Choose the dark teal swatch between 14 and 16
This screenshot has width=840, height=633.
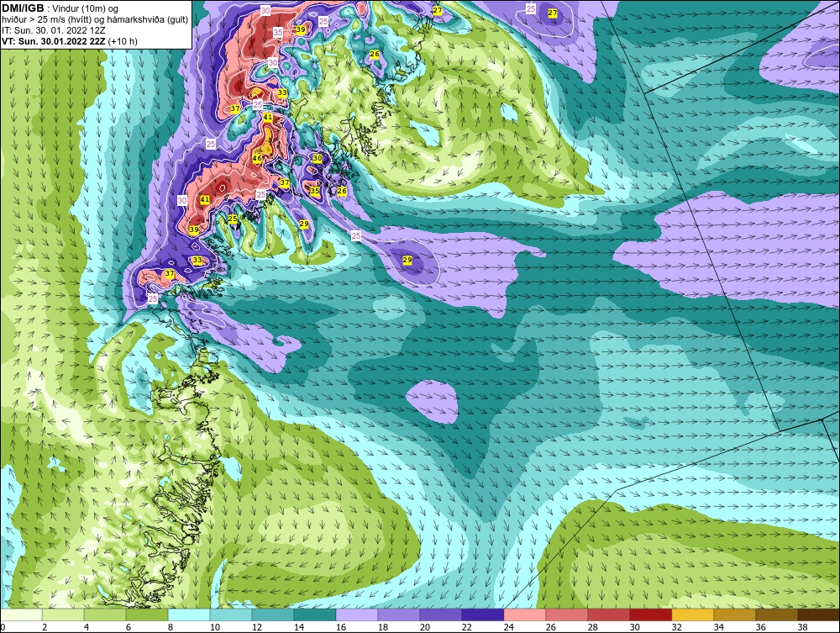315,615
